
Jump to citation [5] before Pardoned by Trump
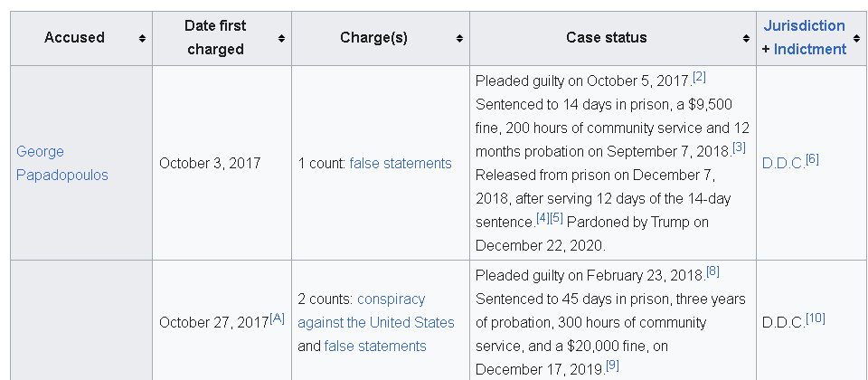(556, 218)
